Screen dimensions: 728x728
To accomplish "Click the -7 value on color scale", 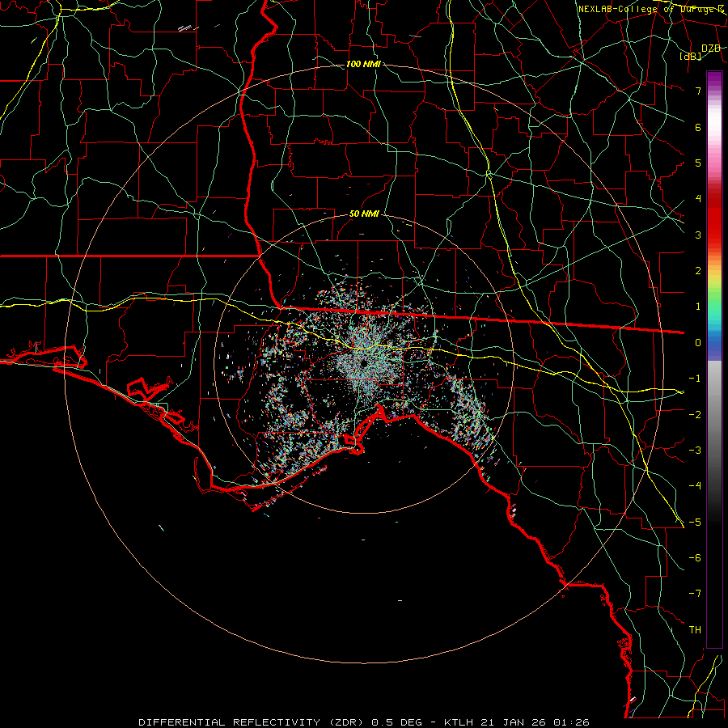I will [695, 594].
